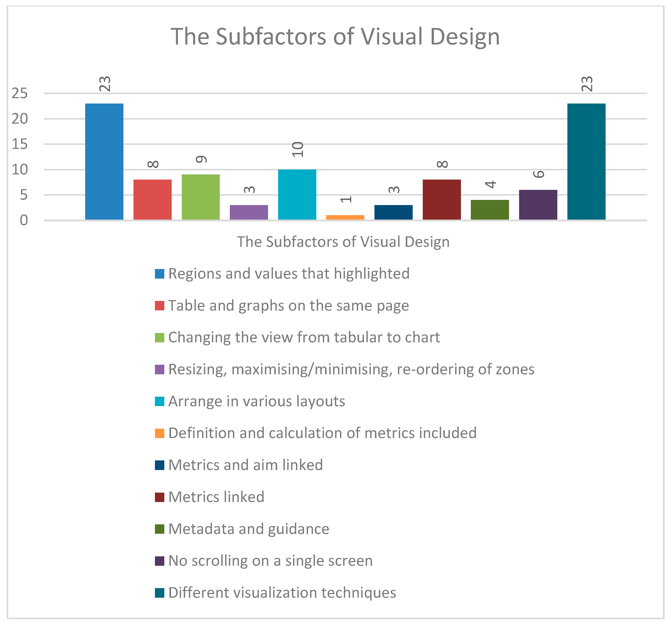Click the Metadata and guidance legend label
This screenshot has width=672, height=627.
[x=248, y=529]
